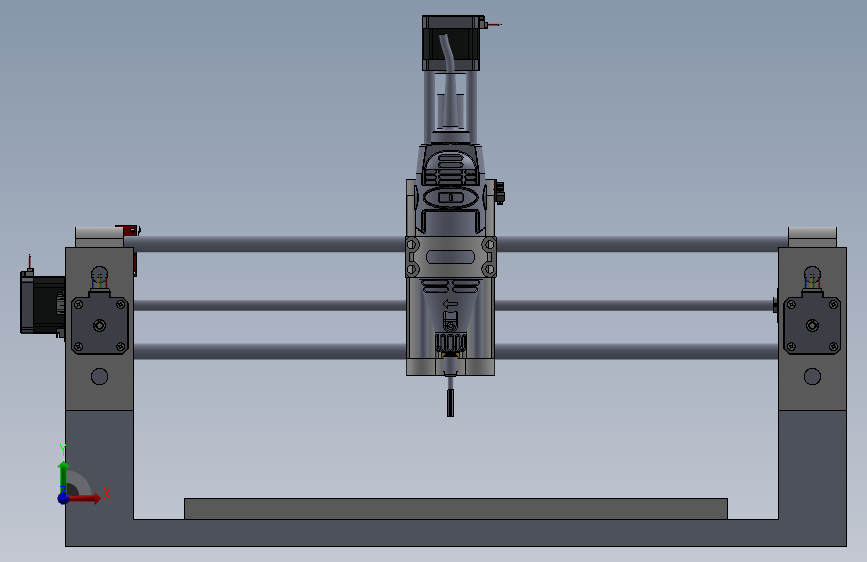The width and height of the screenshot is (867, 562).
Task: Select the cutting bit below the spindle
Action: [450, 402]
